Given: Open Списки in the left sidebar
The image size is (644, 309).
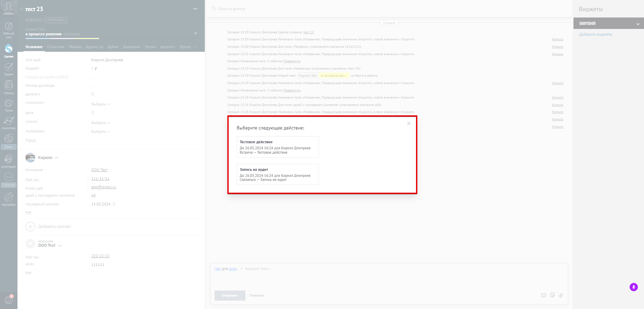Looking at the screenshot, I should coord(8,87).
